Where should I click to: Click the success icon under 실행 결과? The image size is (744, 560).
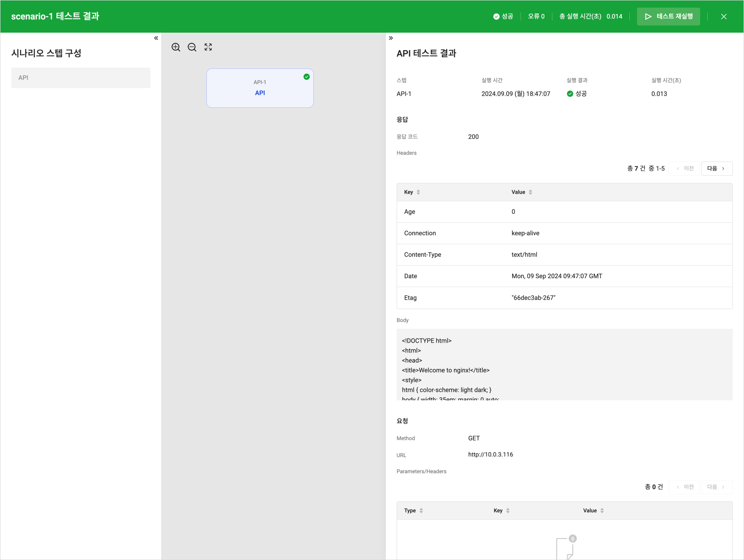point(570,94)
